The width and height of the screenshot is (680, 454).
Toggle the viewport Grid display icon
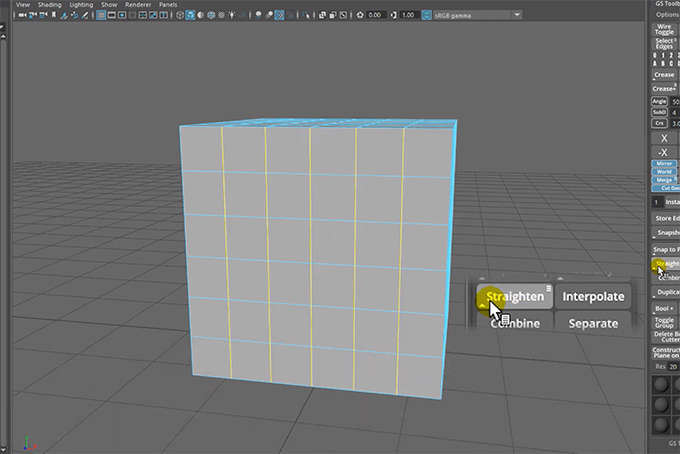(x=101, y=15)
